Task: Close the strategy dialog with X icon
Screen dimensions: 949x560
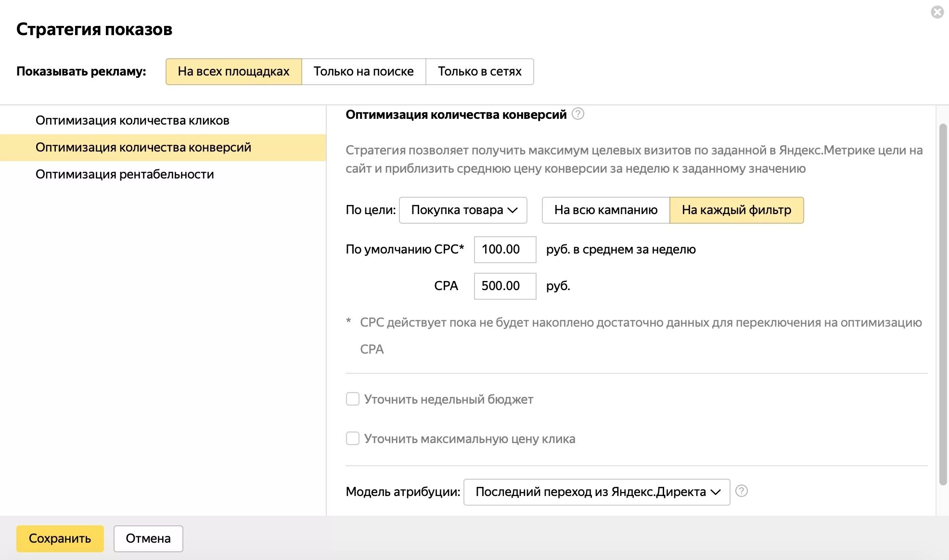Action: tap(937, 12)
